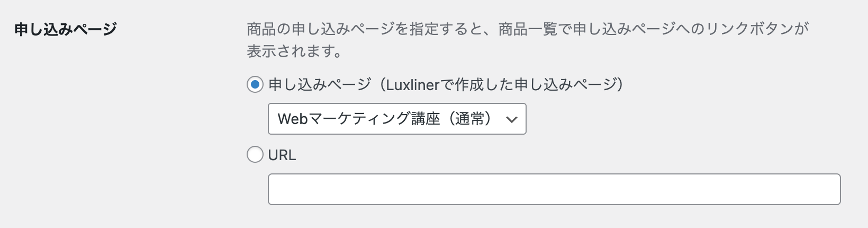The height and width of the screenshot is (228, 868).
Task: Enable the URL option via its circle
Action: pyautogui.click(x=255, y=155)
